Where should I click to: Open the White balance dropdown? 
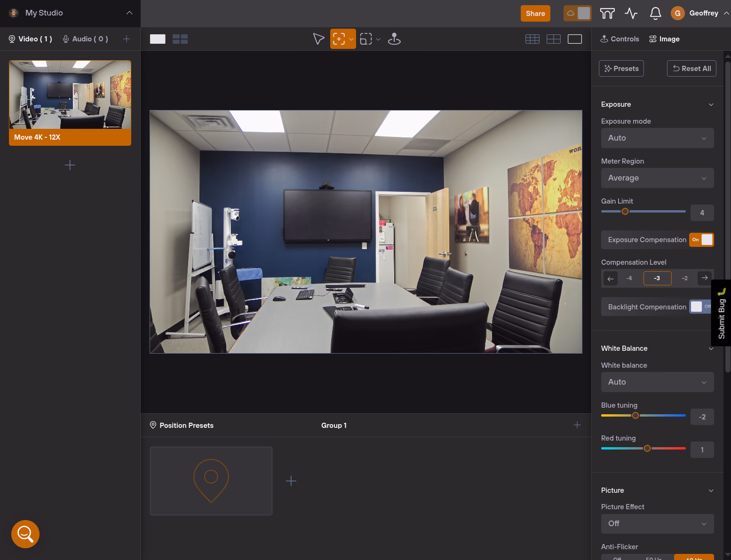click(x=658, y=382)
